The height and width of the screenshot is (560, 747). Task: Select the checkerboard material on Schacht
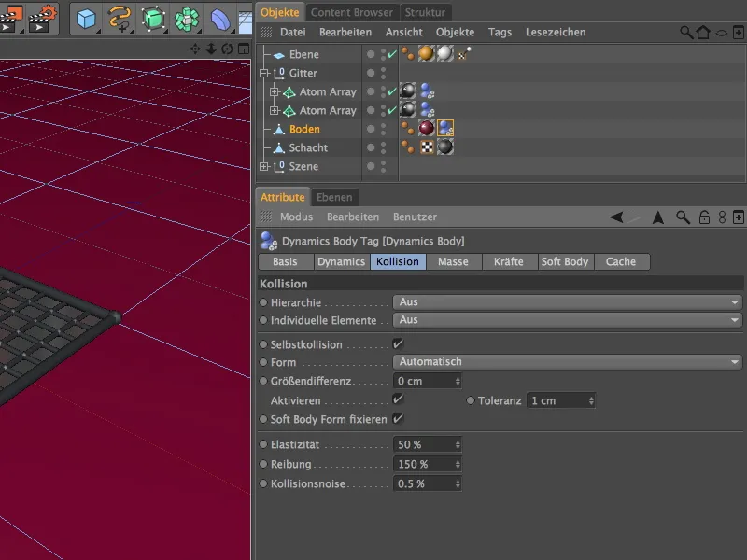pyautogui.click(x=427, y=147)
